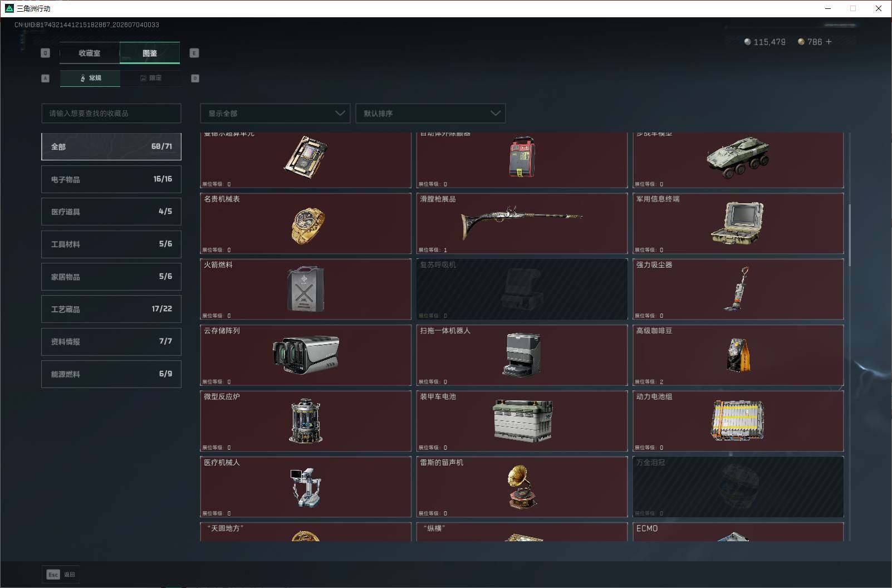The height and width of the screenshot is (588, 892).
Task: Open the supercomputer chip item card
Action: point(306,160)
